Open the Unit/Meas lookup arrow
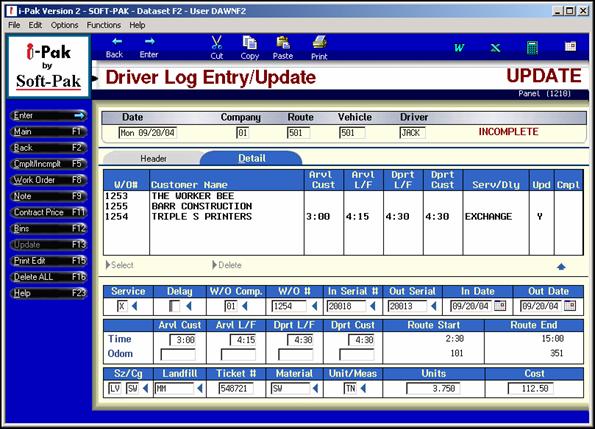The height and width of the screenshot is (429, 595). pos(364,388)
